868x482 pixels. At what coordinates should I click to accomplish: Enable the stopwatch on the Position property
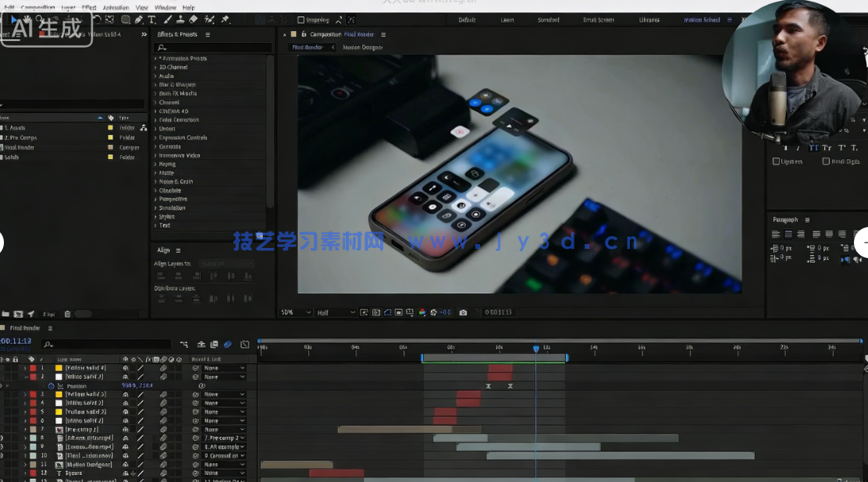pyautogui.click(x=50, y=385)
